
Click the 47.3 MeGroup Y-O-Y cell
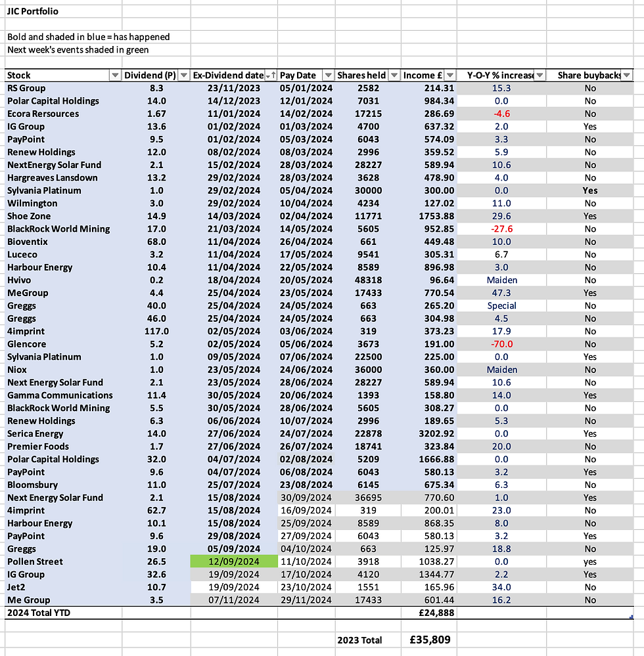tap(501, 293)
